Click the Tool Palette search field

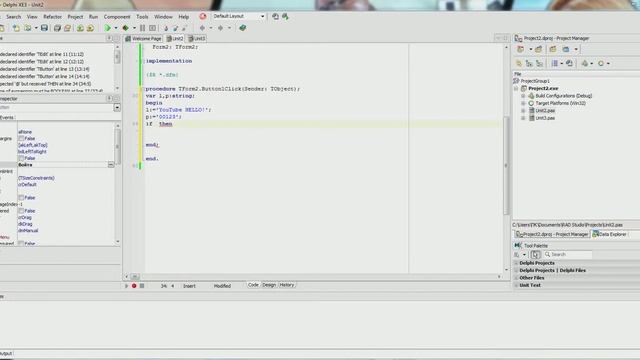[568, 254]
